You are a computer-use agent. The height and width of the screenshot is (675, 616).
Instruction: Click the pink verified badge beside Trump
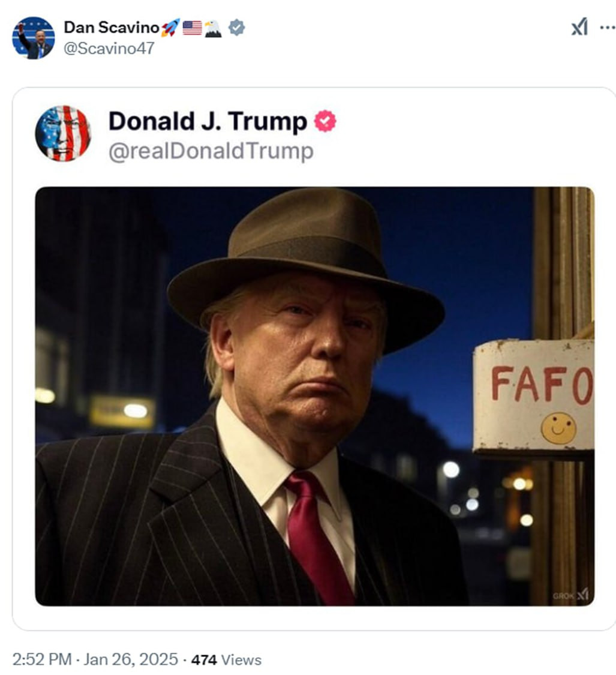coord(326,122)
